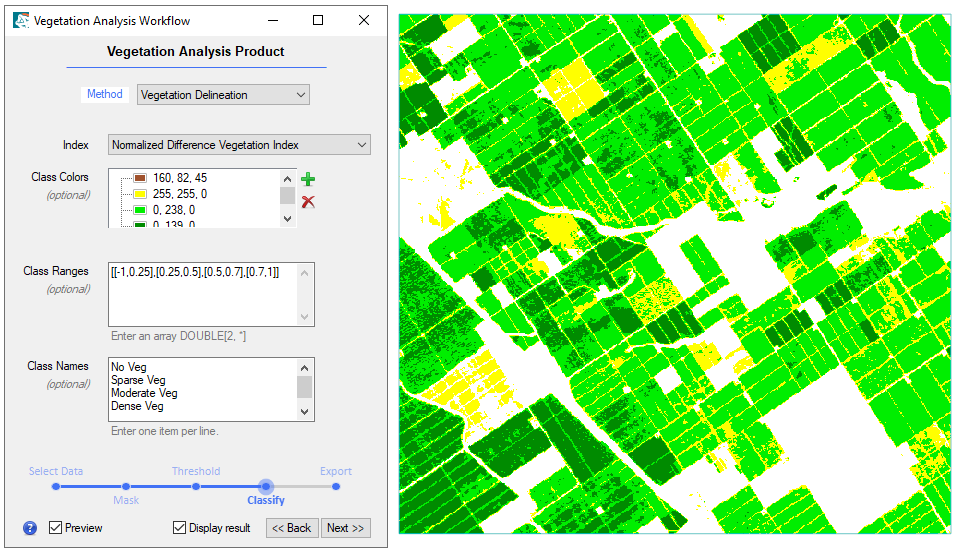The image size is (958, 554).
Task: Click the application icon in the title bar
Action: (x=21, y=20)
